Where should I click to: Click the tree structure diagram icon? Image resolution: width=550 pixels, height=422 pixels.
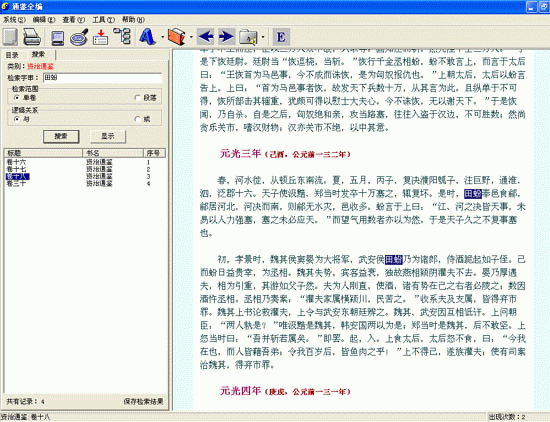coord(122,36)
